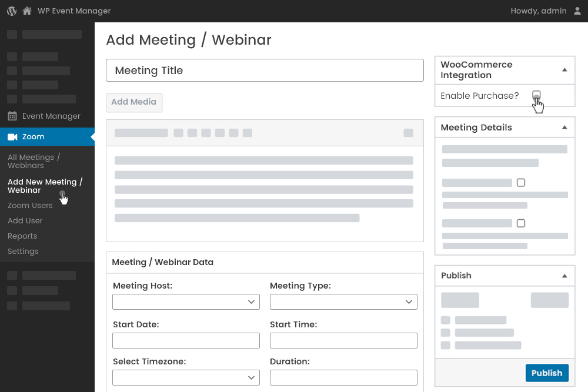This screenshot has height=392, width=588.
Task: Check the first checkbox in Meeting Details
Action: pyautogui.click(x=520, y=183)
